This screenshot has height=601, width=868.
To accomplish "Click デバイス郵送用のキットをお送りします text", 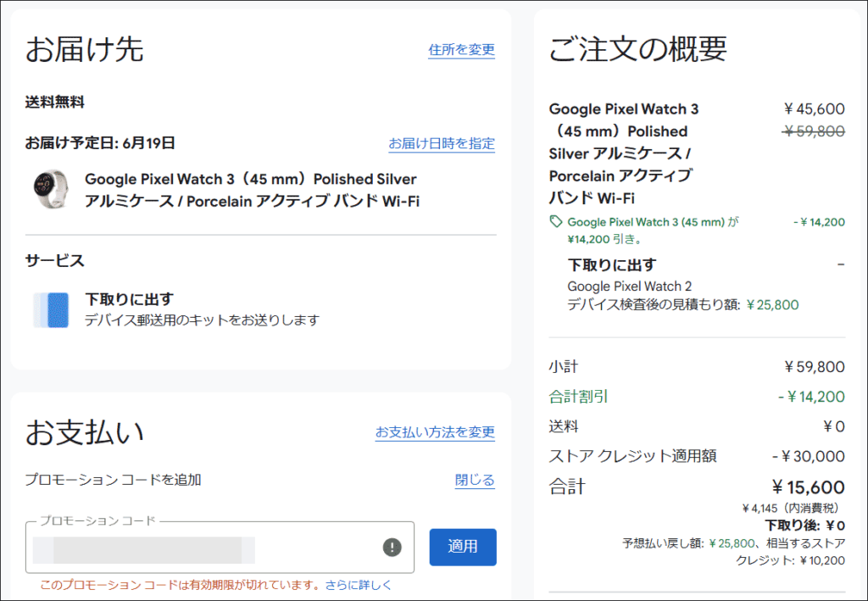I will (202, 320).
